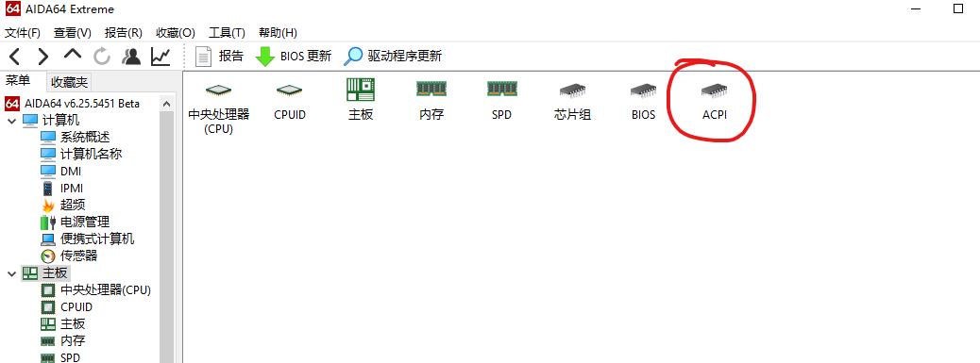Open the 文件(F) menu

[x=23, y=32]
